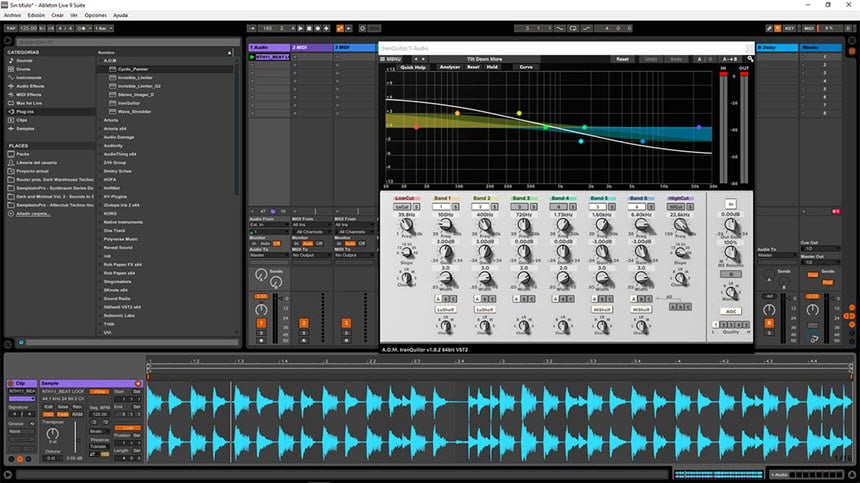This screenshot has width=860, height=483.
Task: Toggle track 1 activator button
Action: tap(261, 323)
